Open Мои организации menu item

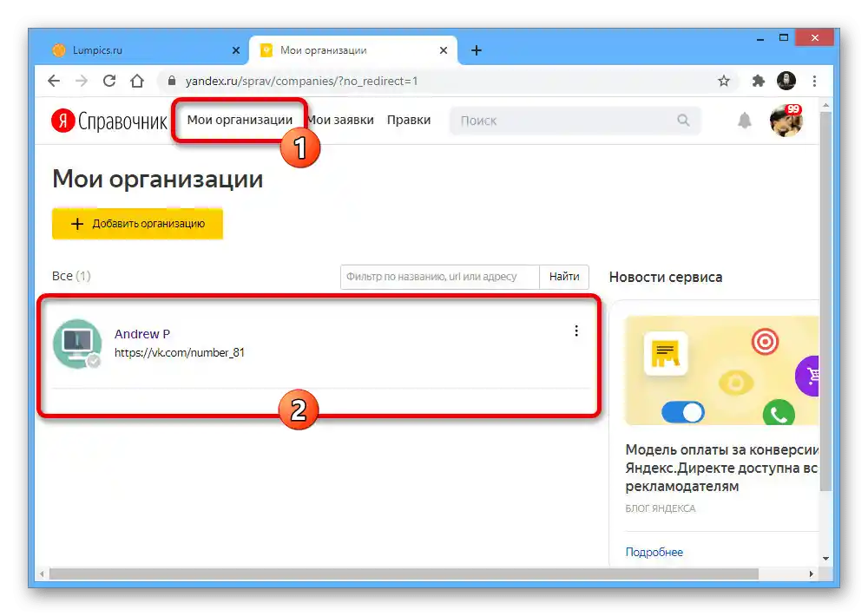(240, 120)
